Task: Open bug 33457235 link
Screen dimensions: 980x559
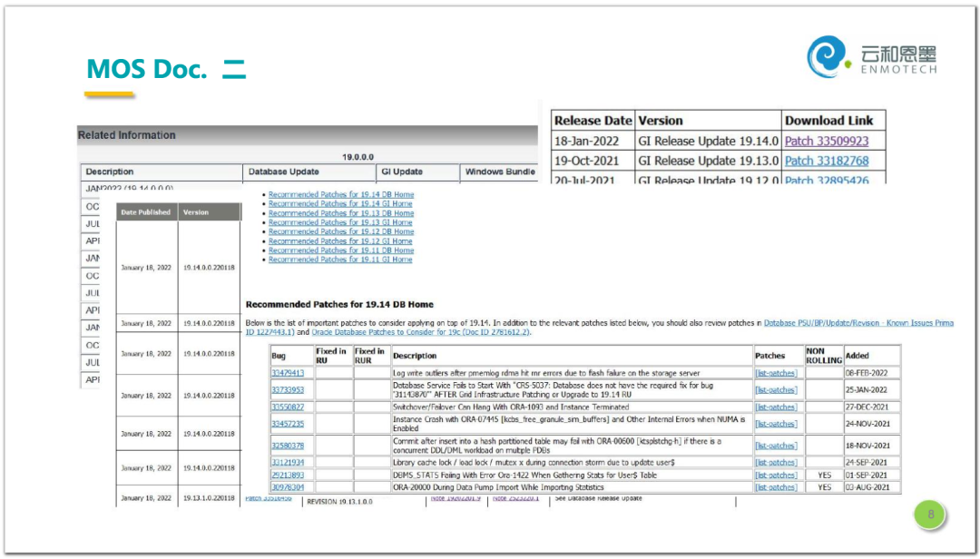Action: [288, 424]
